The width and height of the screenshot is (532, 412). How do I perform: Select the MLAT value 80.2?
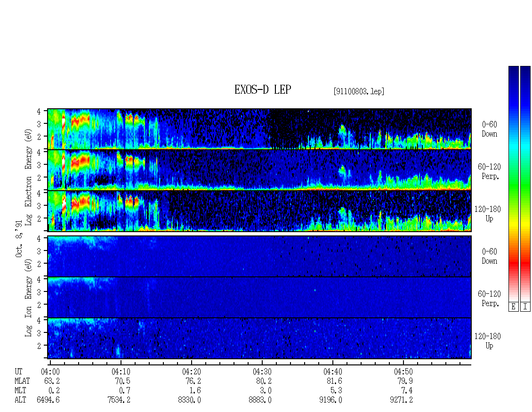(264, 381)
